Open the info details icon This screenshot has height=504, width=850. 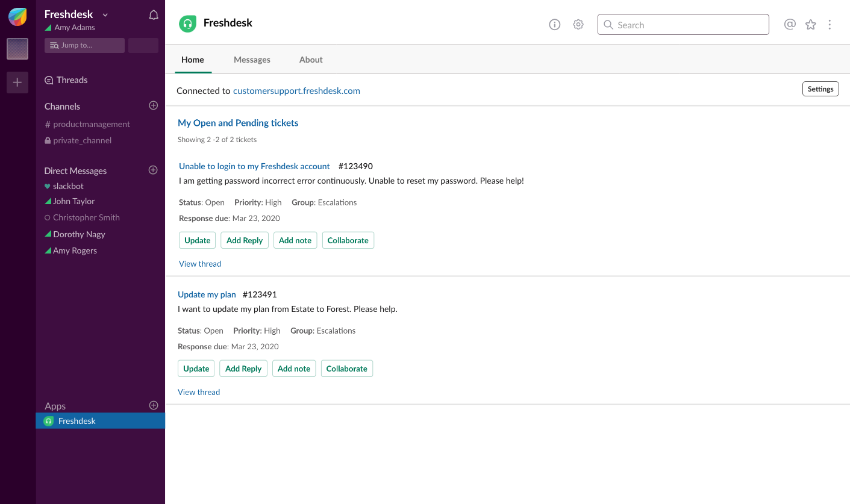[555, 25]
